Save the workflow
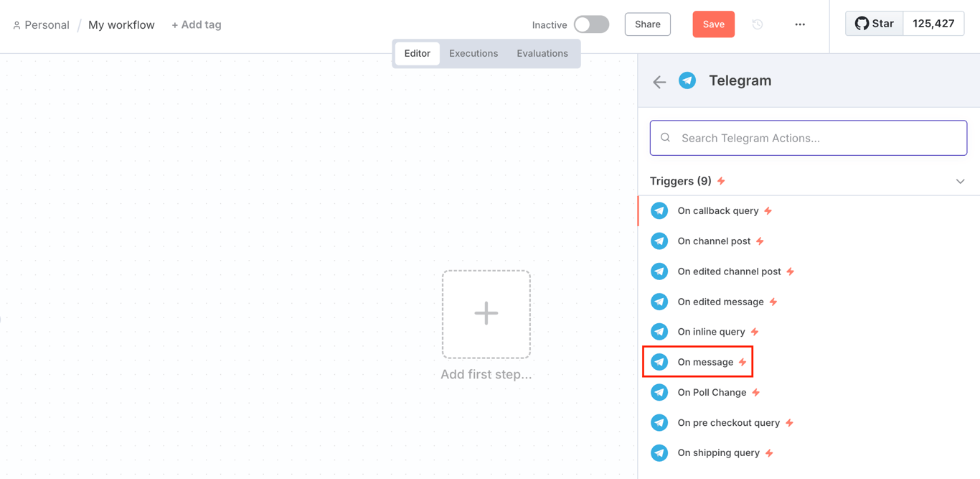Image resolution: width=980 pixels, height=479 pixels. pos(713,24)
